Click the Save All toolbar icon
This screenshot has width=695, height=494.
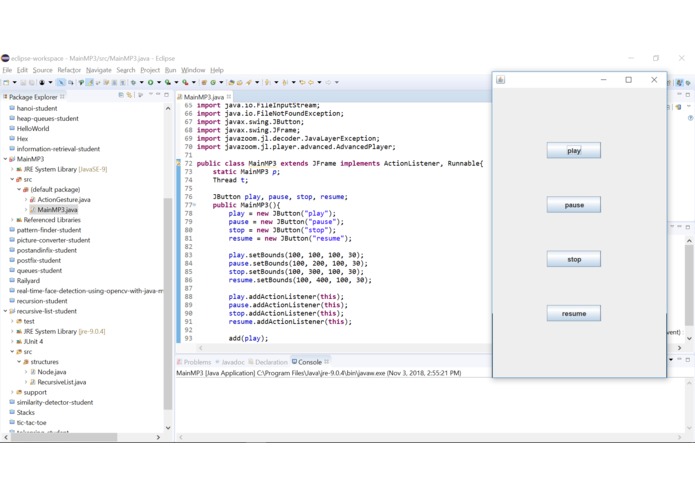coord(31,82)
